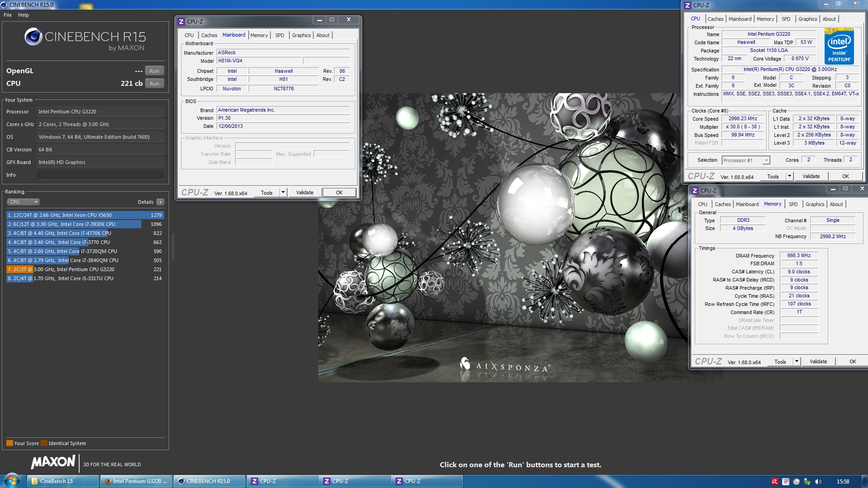868x488 pixels.
Task: Click the second CPU-Z taskbar button
Action: point(356,481)
